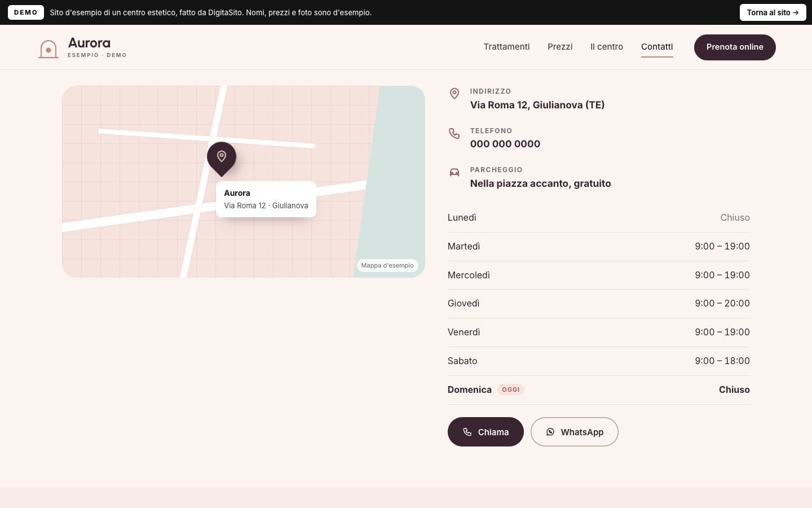
Task: Click the Martedì row label
Action: click(x=464, y=247)
